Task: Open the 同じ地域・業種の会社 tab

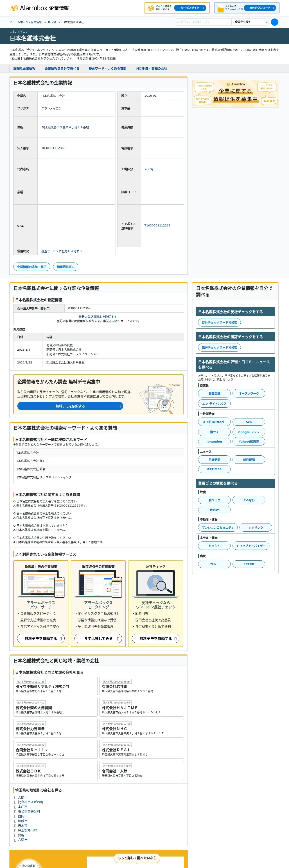Action: [x=151, y=69]
